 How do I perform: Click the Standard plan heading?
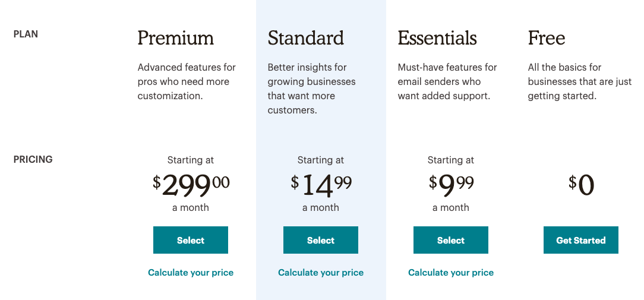[305, 38]
